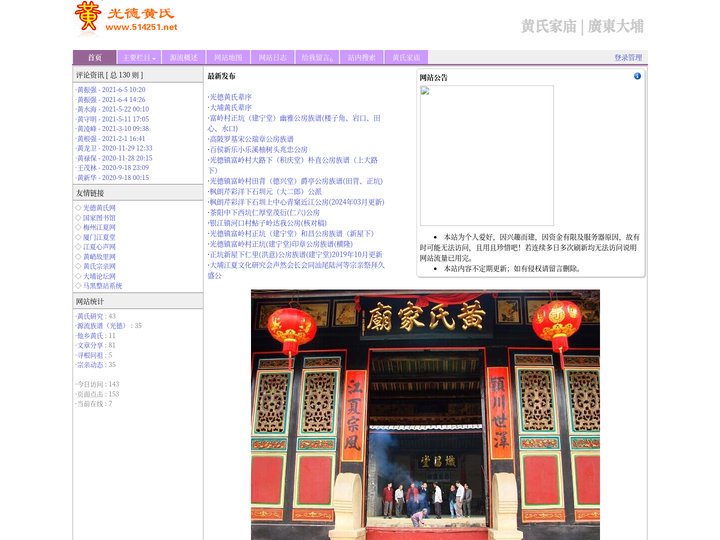Image resolution: width=720 pixels, height=540 pixels.
Task: Open the comment dated 2021-5-22 00:10
Action: (x=113, y=109)
